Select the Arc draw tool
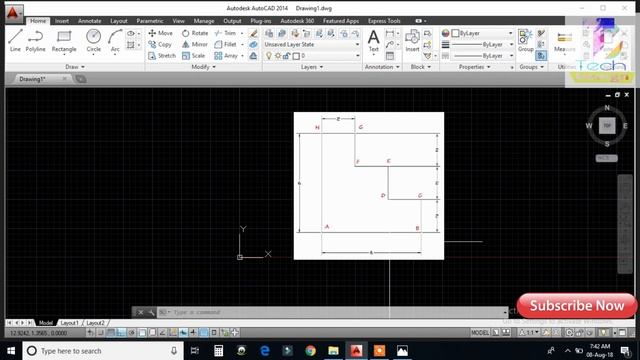Viewport: 640px width, 360px height. click(x=115, y=41)
